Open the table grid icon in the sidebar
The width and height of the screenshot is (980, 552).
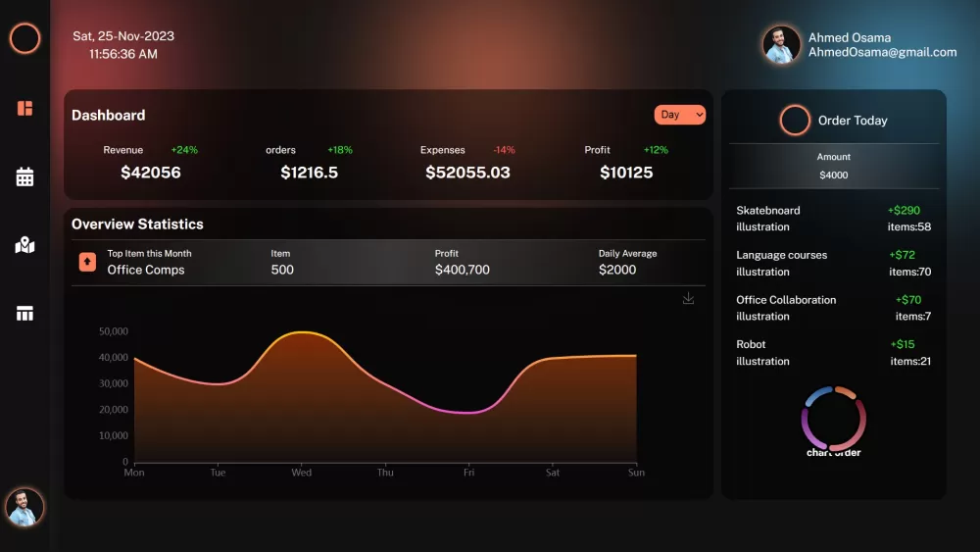click(25, 313)
